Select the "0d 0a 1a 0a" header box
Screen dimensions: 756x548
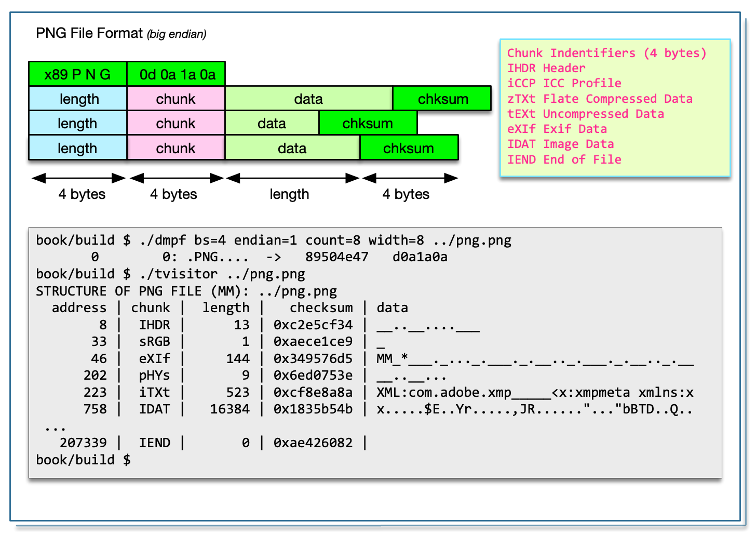(x=177, y=74)
